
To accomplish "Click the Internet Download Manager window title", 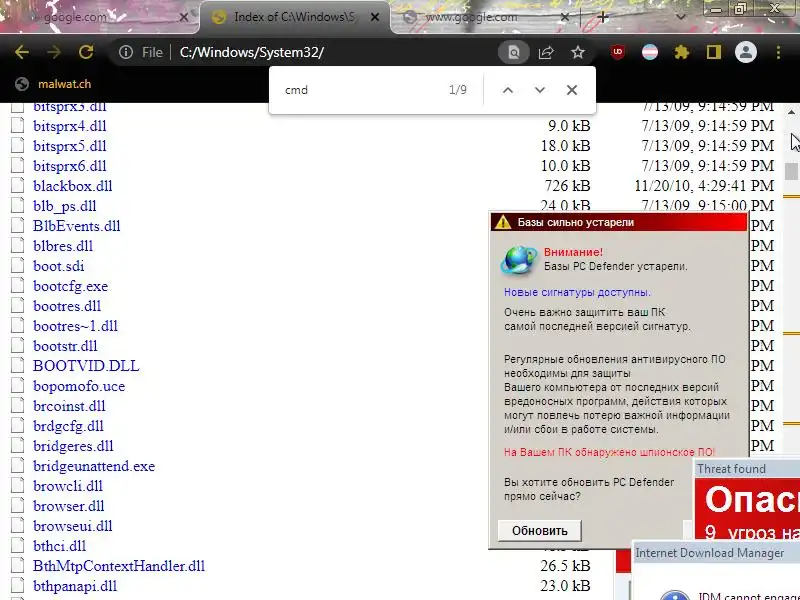I will [710, 553].
